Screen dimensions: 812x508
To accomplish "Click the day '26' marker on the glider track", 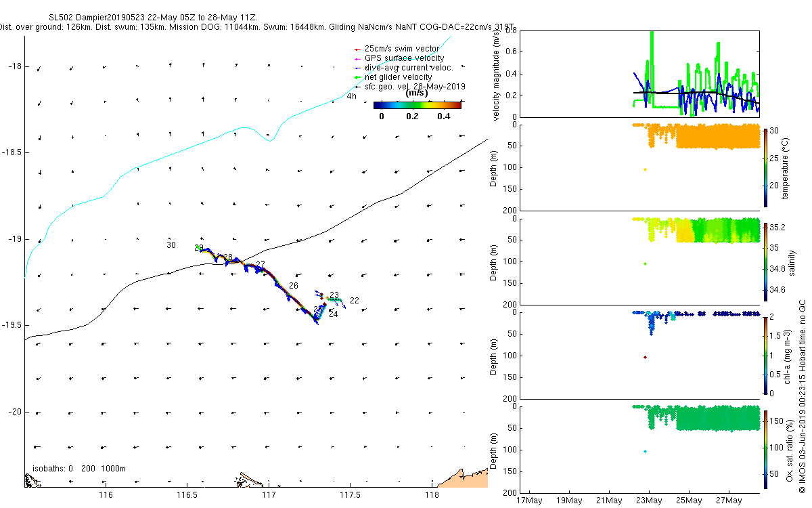I will 293,286.
